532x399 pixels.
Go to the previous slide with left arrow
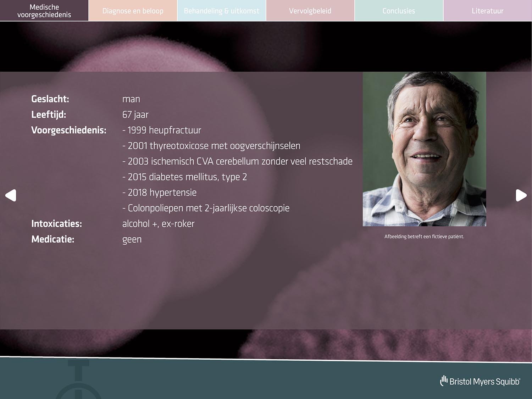(11, 195)
